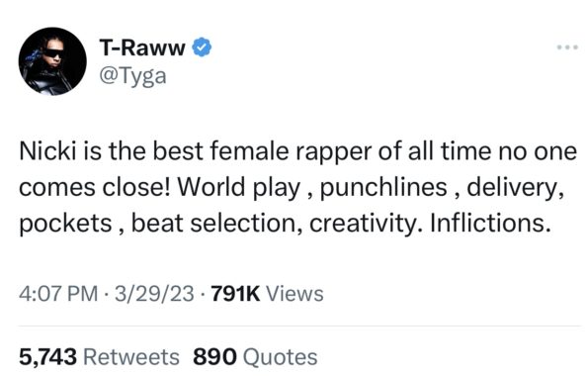This screenshot has width=588, height=376.
Task: Select the word creativity in tweet
Action: pyautogui.click(x=363, y=223)
